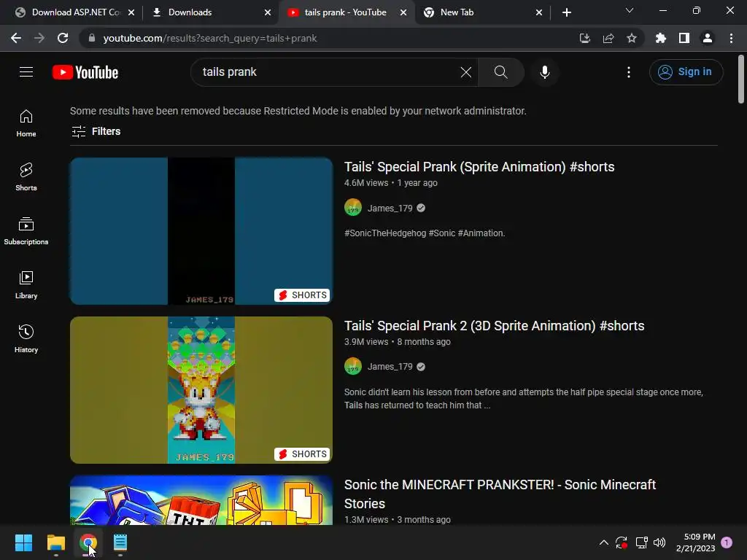Open YouTube settings three-dot menu
The image size is (747, 560).
[x=629, y=72]
